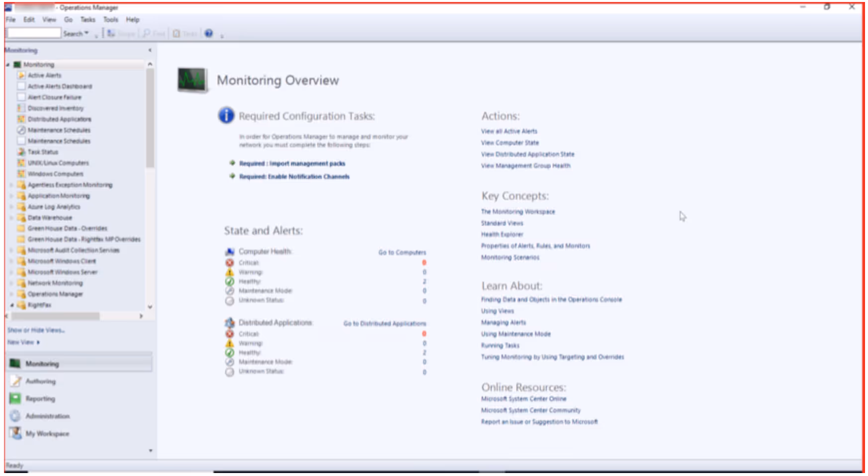Click Report an Issue or Suggestion link
Viewport: 868px width, 476px height.
point(539,422)
